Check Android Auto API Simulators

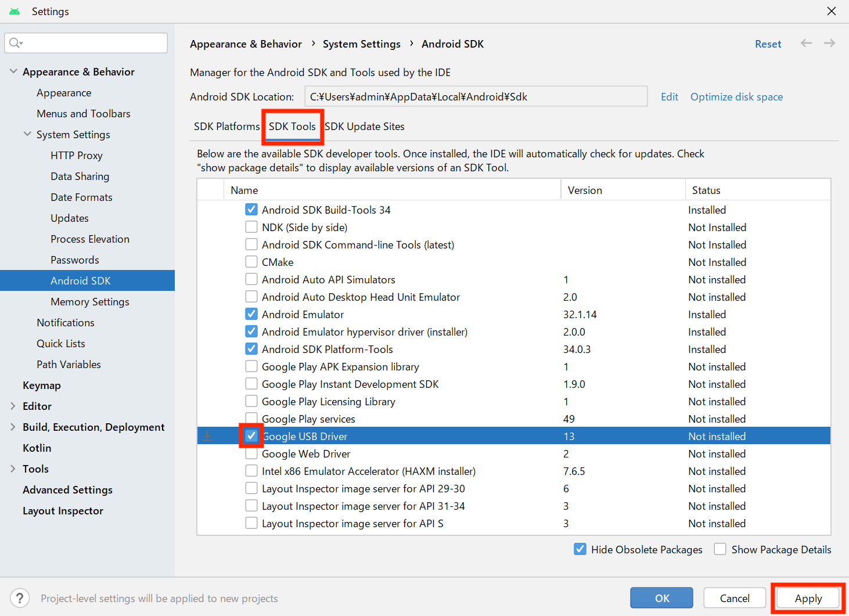[251, 279]
